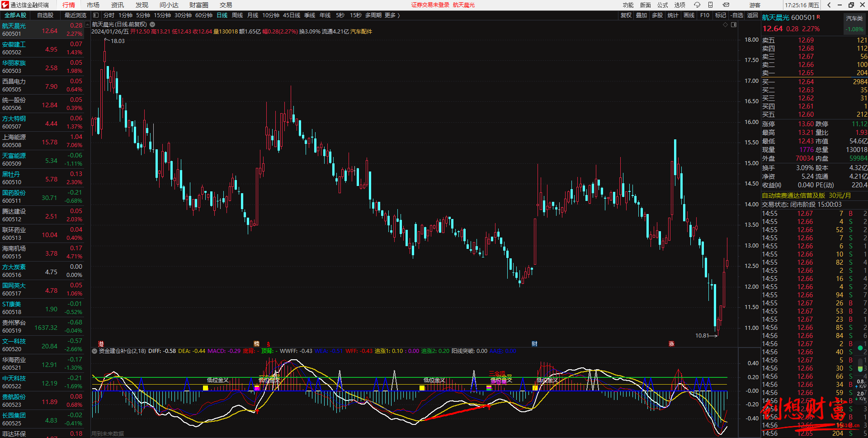Switch chart to 15分钟 period
Image resolution: width=868 pixels, height=438 pixels.
162,15
